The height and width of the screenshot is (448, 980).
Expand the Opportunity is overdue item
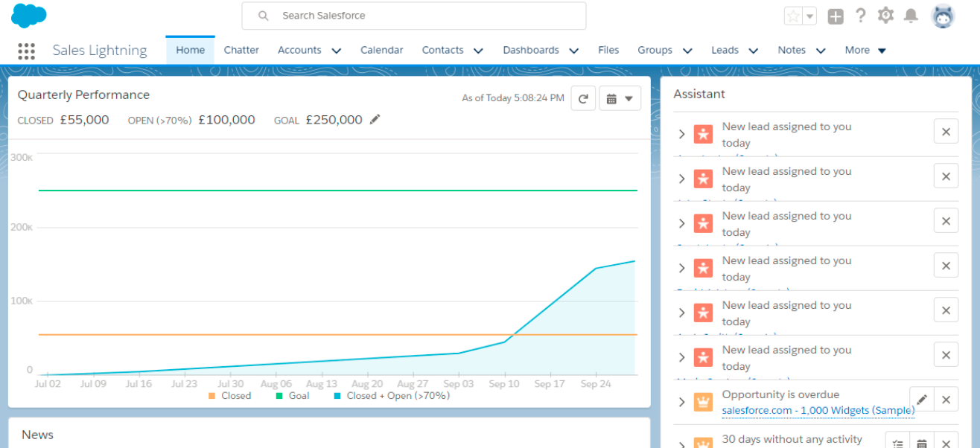pyautogui.click(x=681, y=402)
